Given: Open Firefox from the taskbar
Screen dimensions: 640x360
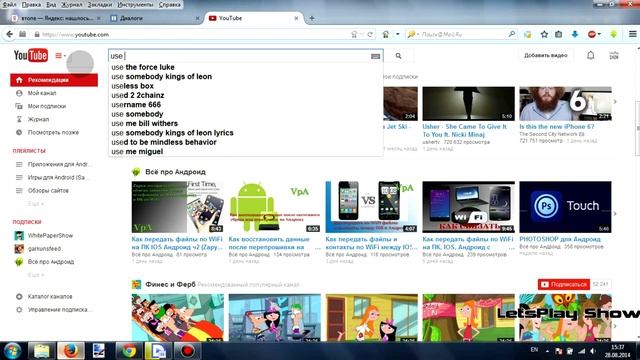Looking at the screenshot, I should tap(70, 351).
